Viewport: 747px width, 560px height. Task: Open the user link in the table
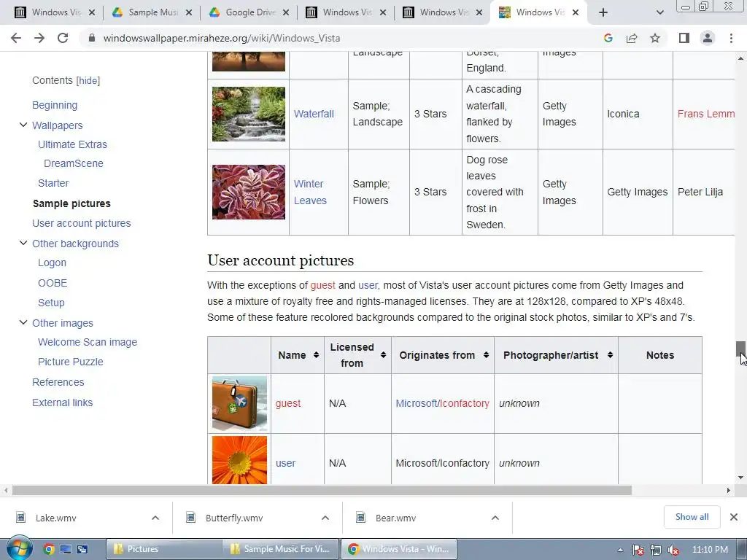click(285, 463)
